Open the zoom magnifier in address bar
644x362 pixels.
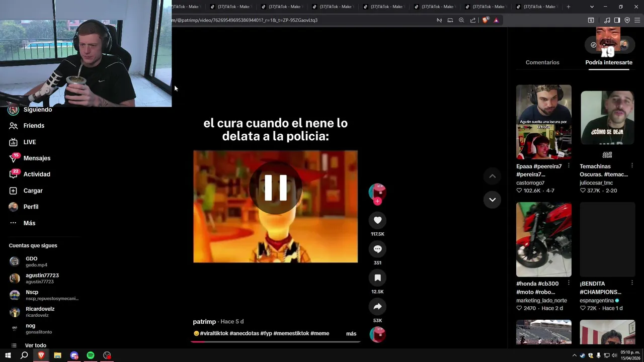(x=461, y=20)
